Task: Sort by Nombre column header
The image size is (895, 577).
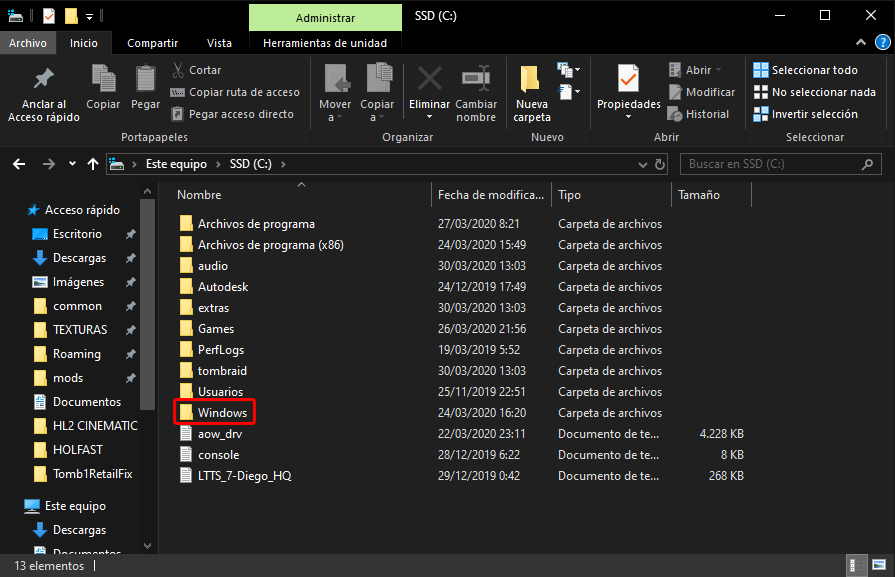Action: click(302, 195)
